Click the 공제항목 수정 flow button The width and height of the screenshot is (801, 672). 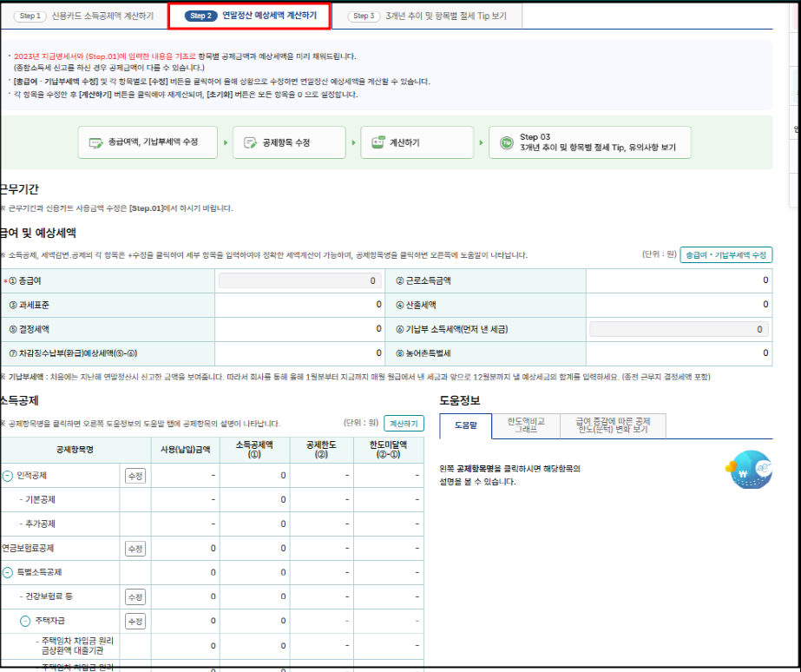(x=289, y=142)
